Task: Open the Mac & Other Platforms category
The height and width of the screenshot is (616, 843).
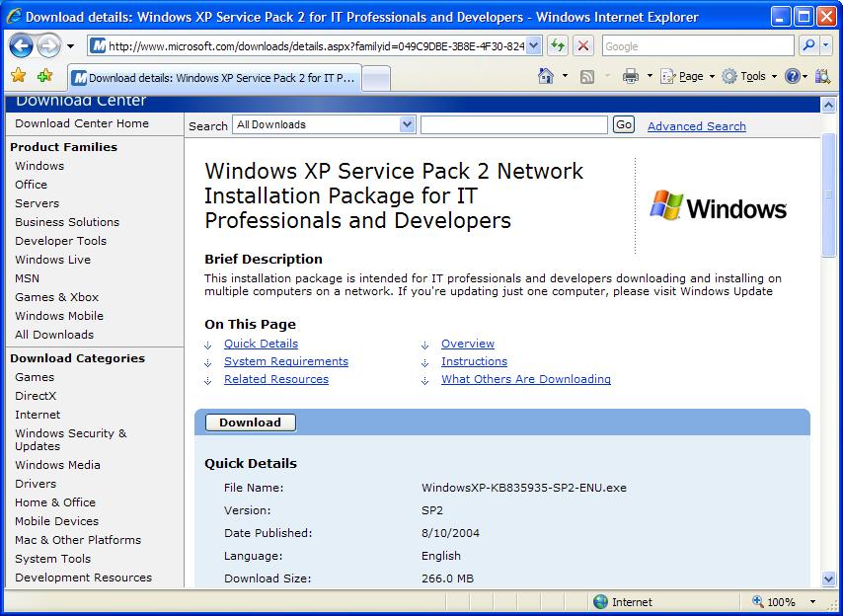Action: (x=78, y=540)
